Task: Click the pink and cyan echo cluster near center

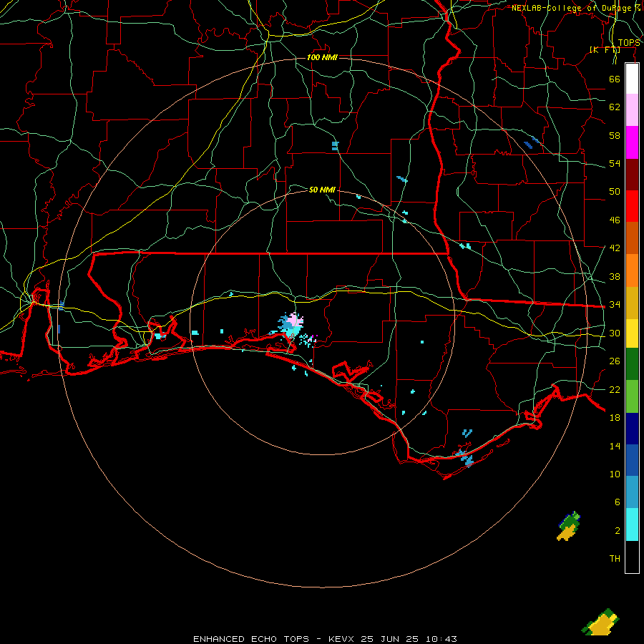Action: [x=291, y=326]
